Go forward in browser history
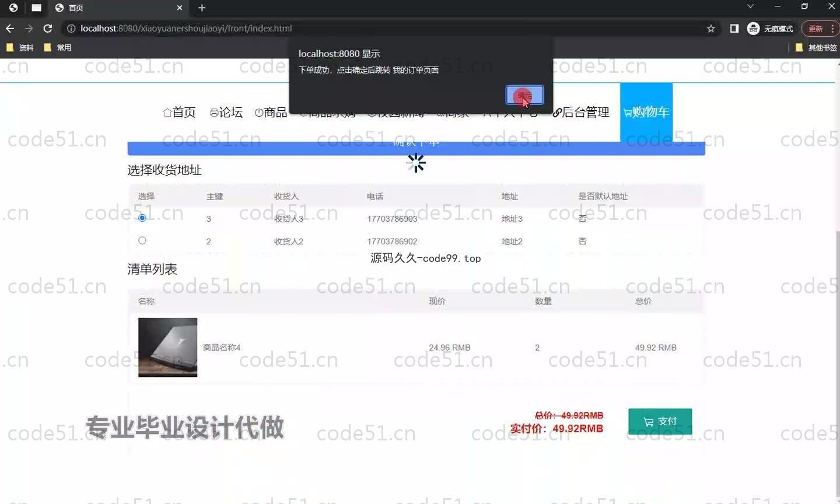Viewport: 840px width, 504px height. tap(29, 29)
